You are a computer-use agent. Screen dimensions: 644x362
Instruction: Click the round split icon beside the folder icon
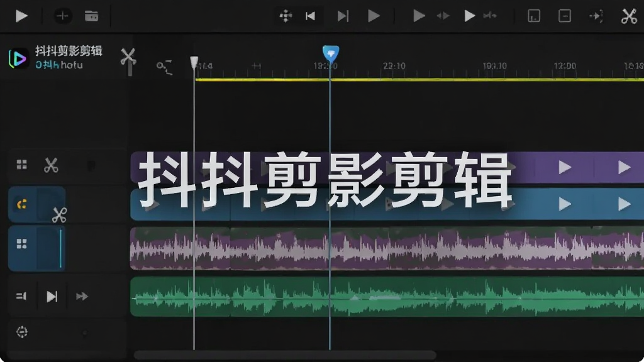(x=62, y=16)
